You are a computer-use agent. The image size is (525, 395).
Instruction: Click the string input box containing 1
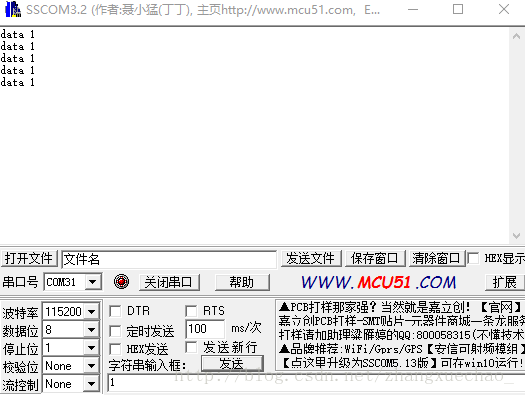click(x=316, y=383)
